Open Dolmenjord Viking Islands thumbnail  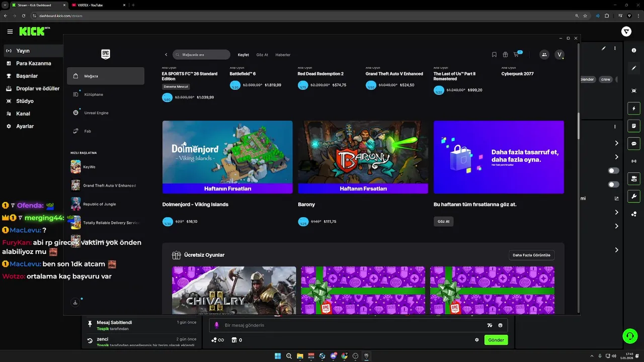[x=227, y=157]
